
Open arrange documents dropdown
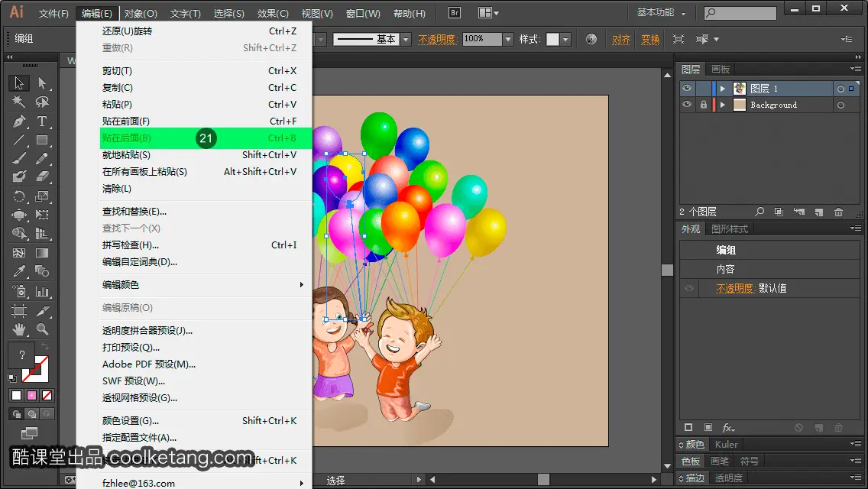pos(489,13)
